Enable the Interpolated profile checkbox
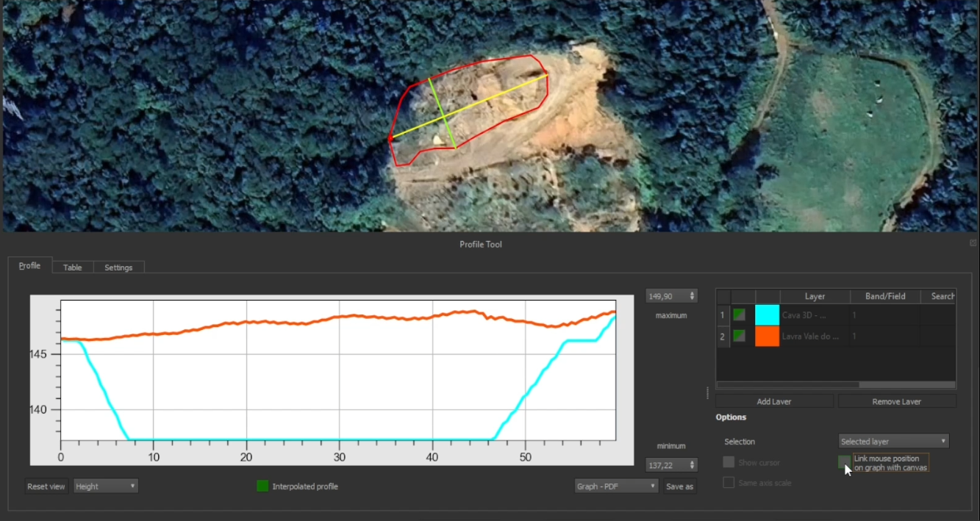The height and width of the screenshot is (521, 980). click(262, 486)
